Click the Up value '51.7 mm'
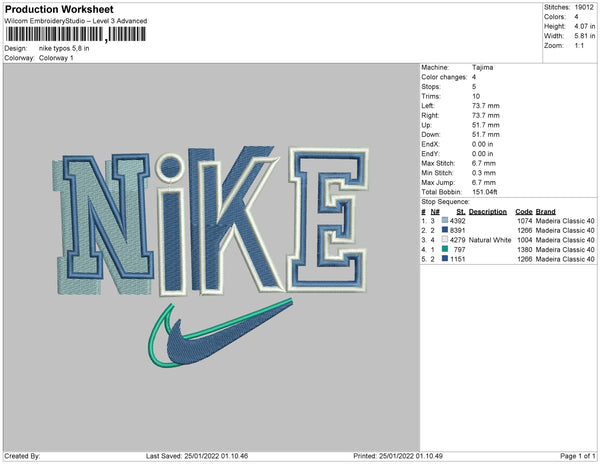This screenshot has height=464, width=600. coord(486,125)
